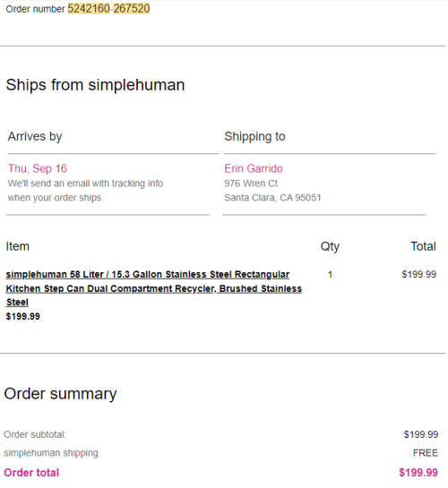Click the bold $199.99 price under item
Viewport: 448px width, 488px height.
click(23, 316)
